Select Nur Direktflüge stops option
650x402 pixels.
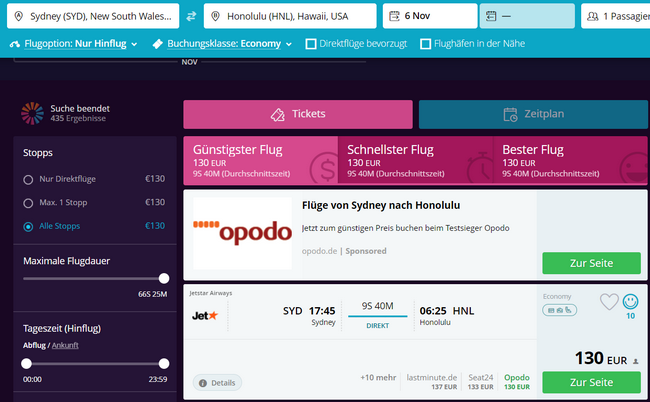tap(28, 179)
